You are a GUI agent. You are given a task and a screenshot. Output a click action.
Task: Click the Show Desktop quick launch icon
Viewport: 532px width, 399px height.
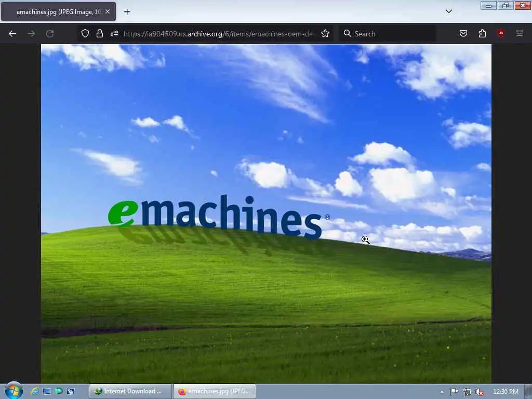(x=47, y=391)
